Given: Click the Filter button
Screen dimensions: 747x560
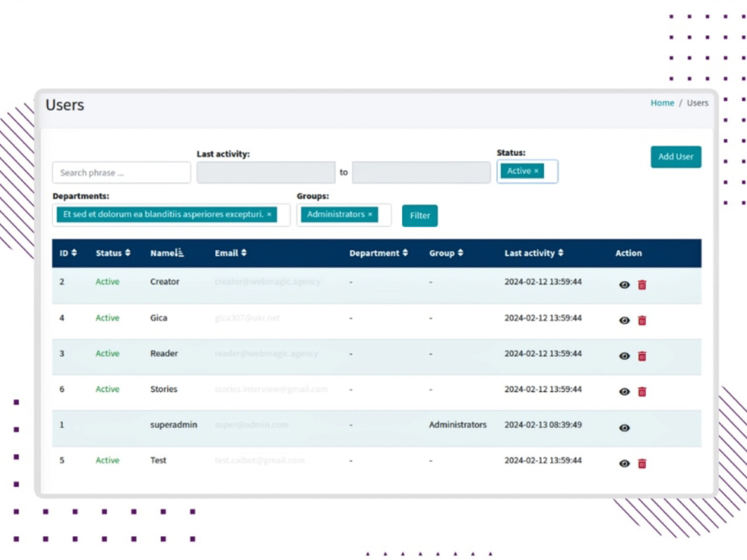Looking at the screenshot, I should [420, 216].
